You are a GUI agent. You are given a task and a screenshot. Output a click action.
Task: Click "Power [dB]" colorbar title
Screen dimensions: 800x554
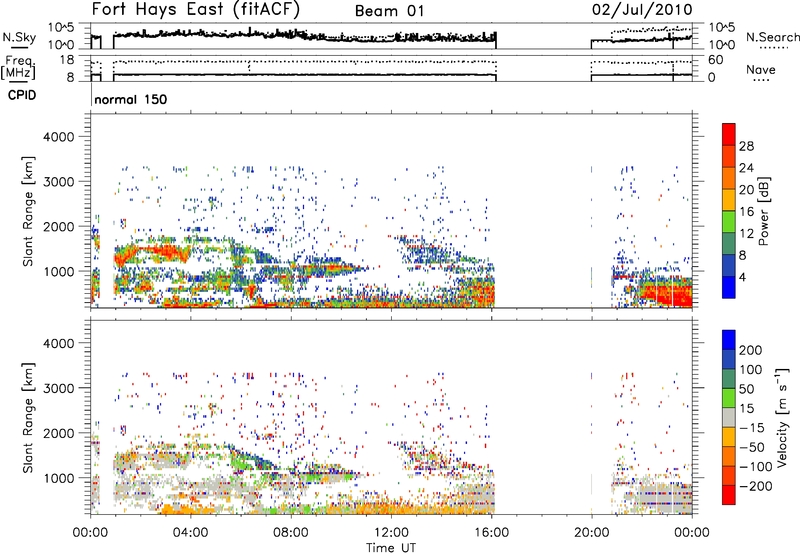pos(764,211)
